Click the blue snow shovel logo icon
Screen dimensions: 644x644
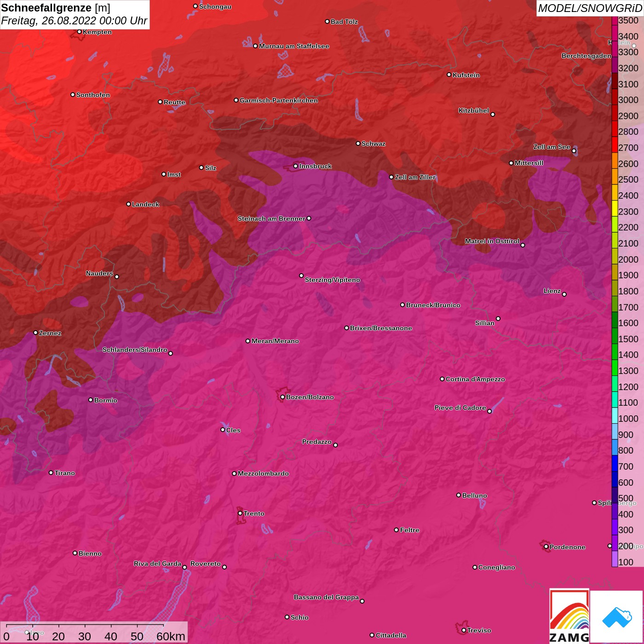617,617
